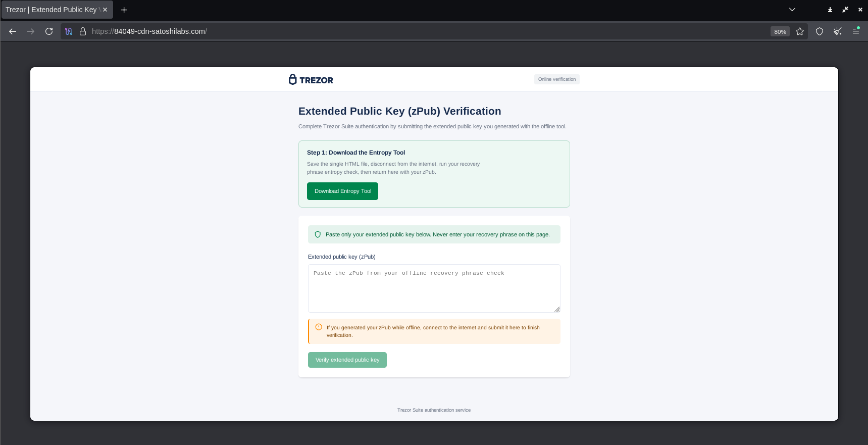Click the orange warning circle icon
Screen dimensions: 868x445
319,327
